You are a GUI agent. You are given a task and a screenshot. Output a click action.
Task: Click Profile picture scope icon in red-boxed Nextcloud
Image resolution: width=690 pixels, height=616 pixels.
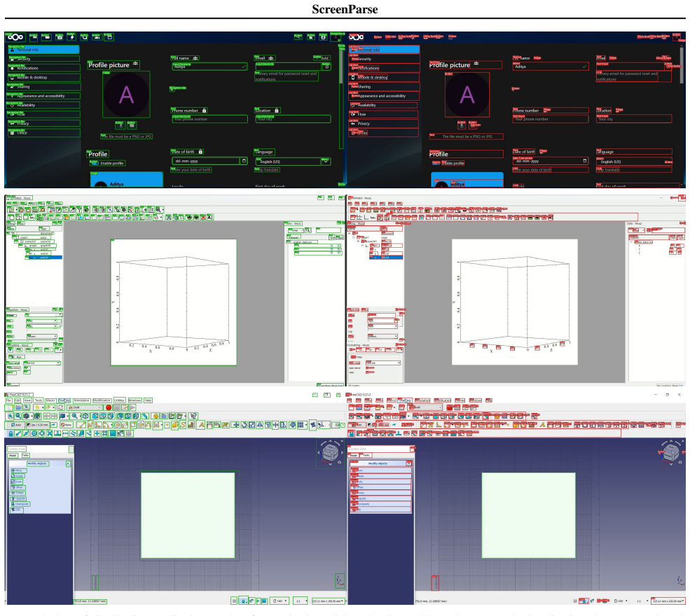[476, 64]
